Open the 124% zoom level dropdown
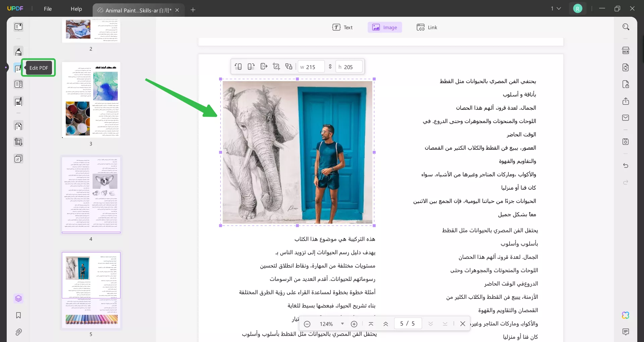This screenshot has height=342, width=644. click(x=342, y=324)
